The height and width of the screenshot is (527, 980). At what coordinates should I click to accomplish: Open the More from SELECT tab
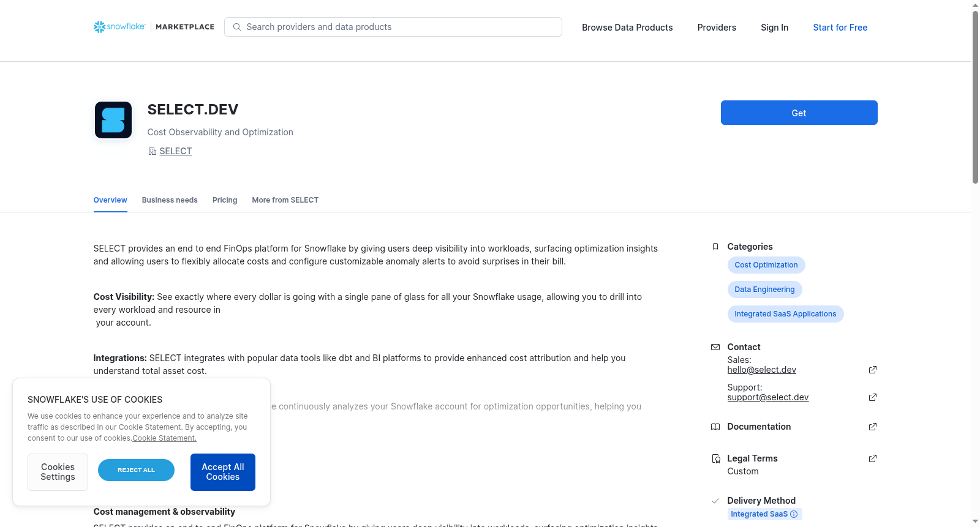tap(285, 200)
